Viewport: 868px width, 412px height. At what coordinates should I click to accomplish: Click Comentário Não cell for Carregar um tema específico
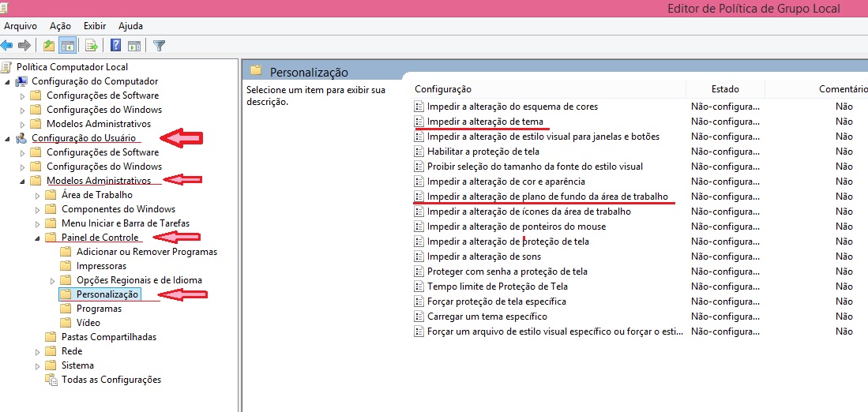pos(844,316)
